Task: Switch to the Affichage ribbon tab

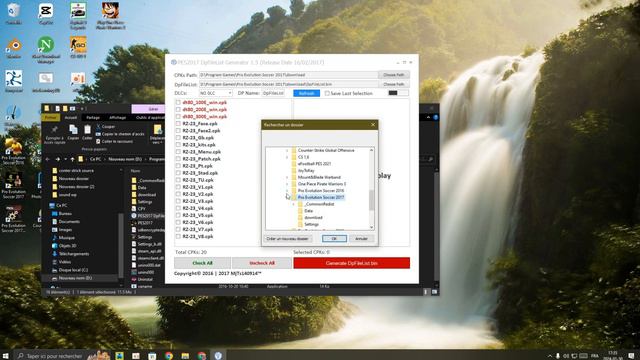Action: click(118, 118)
